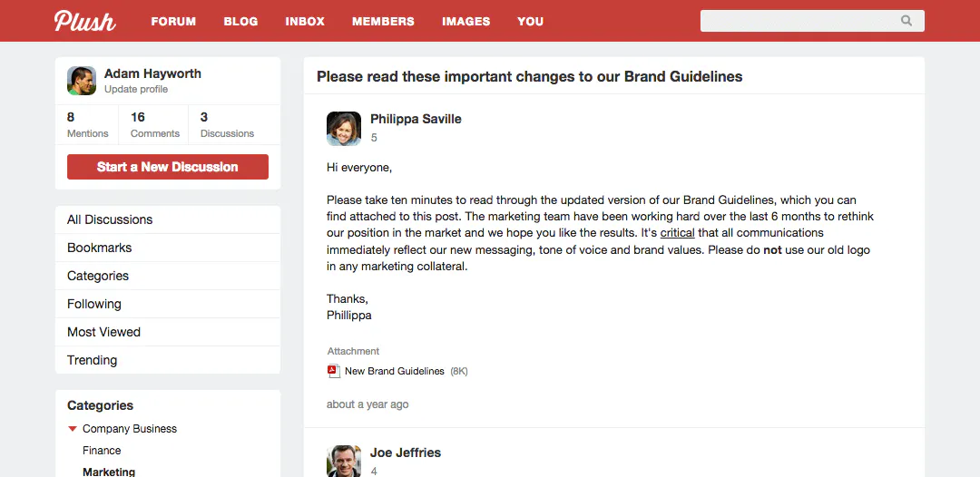Open the FORUM menu item
The width and height of the screenshot is (980, 477).
[173, 21]
